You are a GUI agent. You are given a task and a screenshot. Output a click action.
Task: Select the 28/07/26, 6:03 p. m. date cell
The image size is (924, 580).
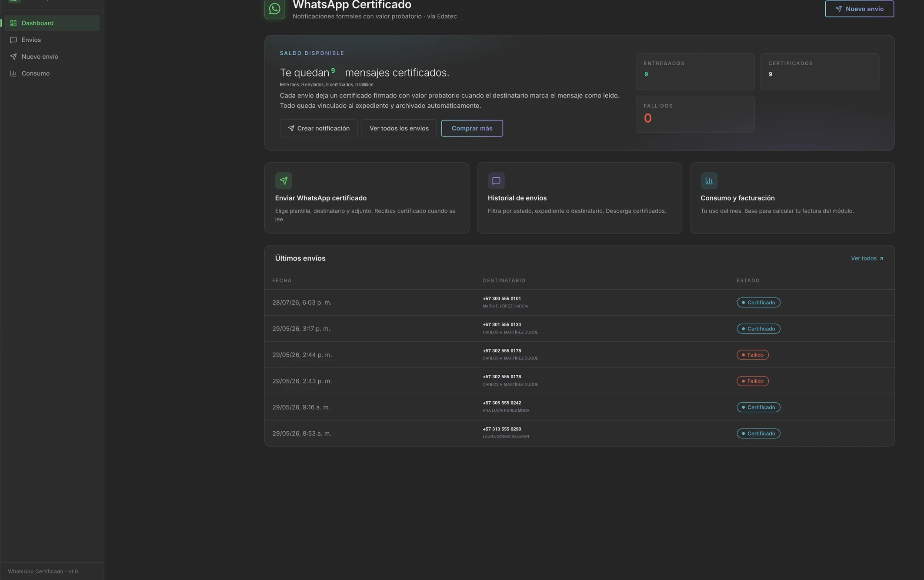302,303
